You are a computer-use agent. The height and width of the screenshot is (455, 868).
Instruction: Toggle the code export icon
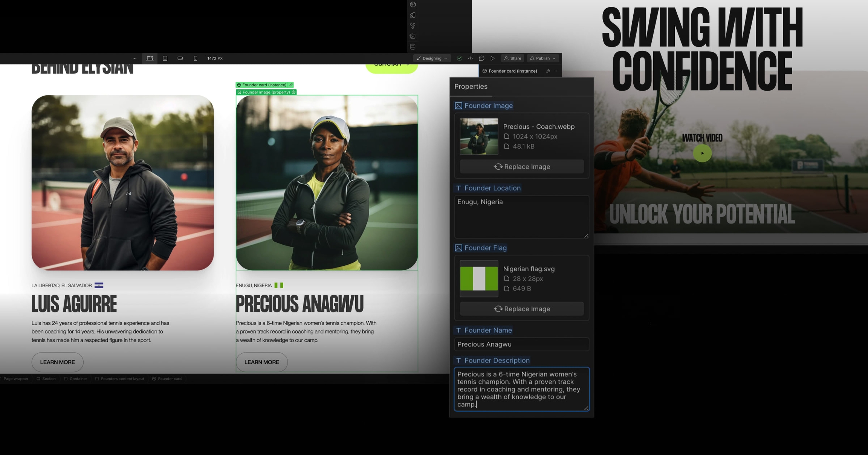point(470,58)
